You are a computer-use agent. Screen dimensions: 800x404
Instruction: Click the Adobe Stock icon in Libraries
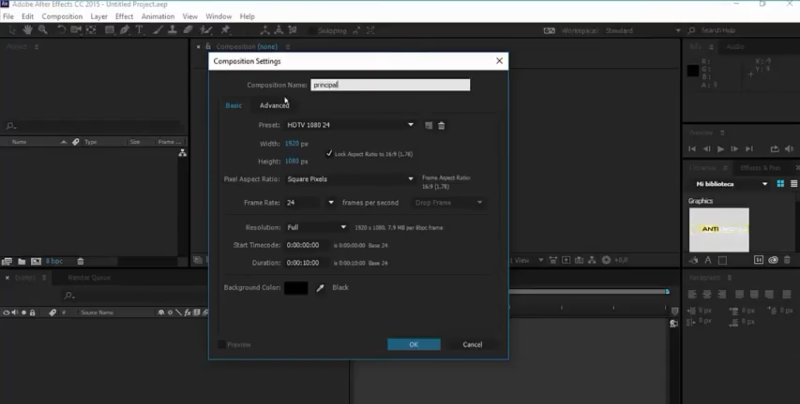(759, 260)
